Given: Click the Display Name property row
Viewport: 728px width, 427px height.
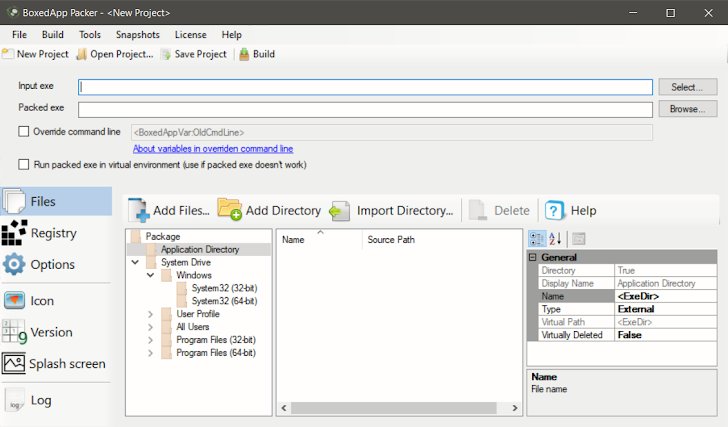Looking at the screenshot, I should tap(627, 283).
